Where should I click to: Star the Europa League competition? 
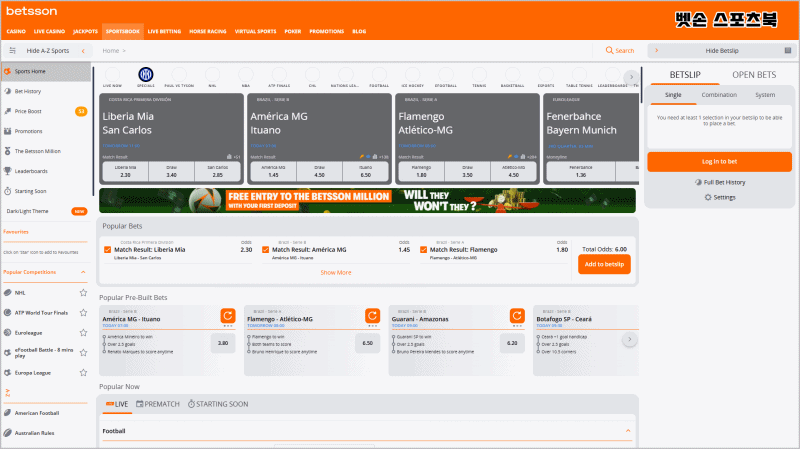(83, 372)
